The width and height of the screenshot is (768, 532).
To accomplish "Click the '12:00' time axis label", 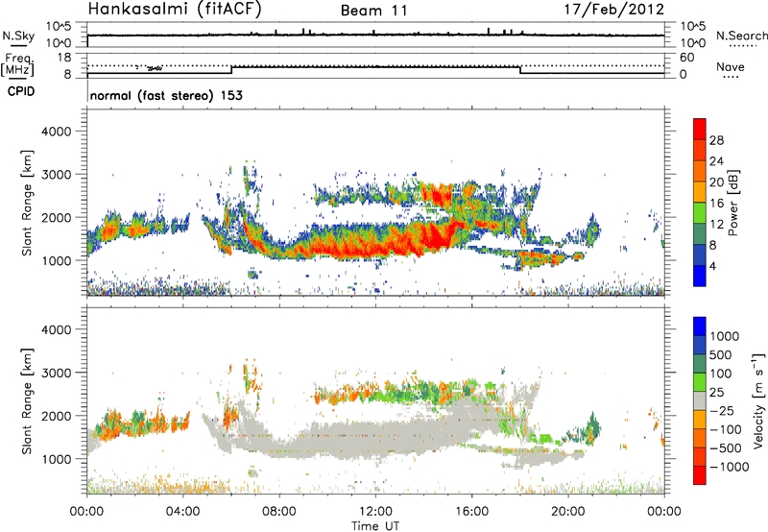I will (x=375, y=512).
